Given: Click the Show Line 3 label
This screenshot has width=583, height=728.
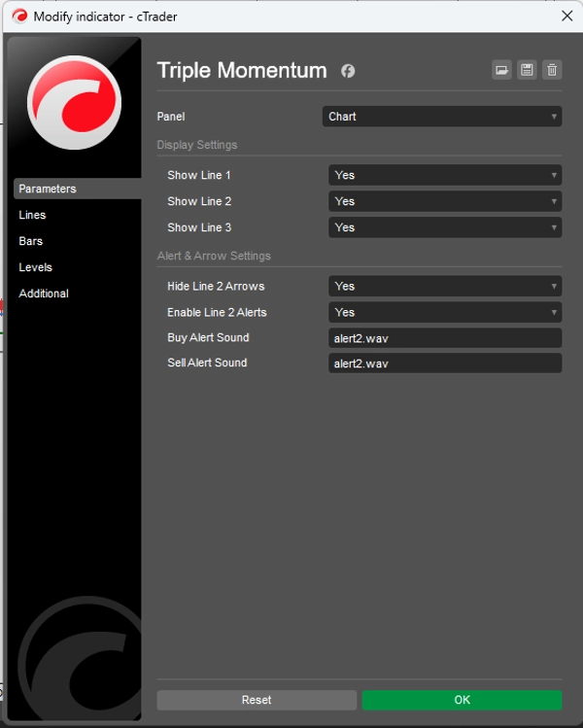Looking at the screenshot, I should [x=199, y=227].
